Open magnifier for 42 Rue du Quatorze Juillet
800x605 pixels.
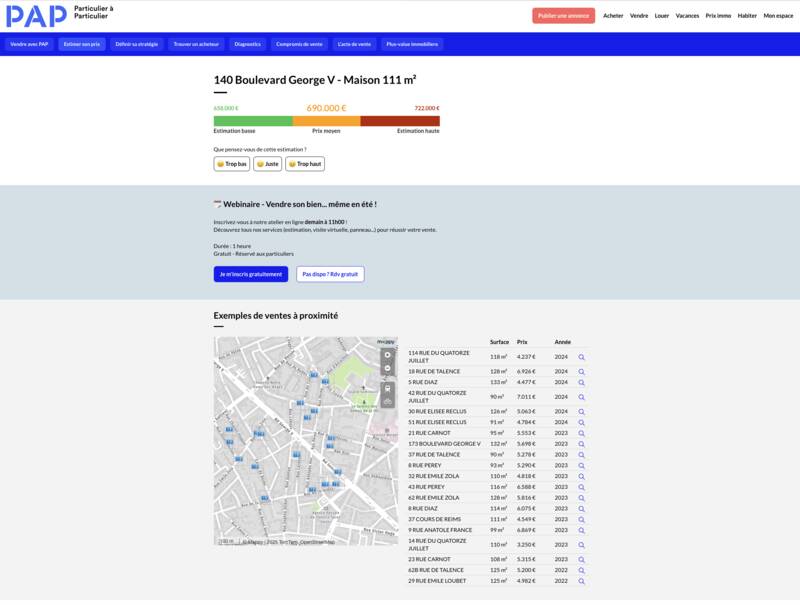pos(581,397)
